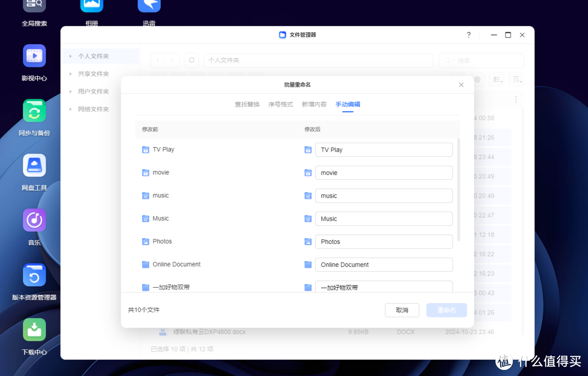Click the refresh icon in the toolbar
The width and height of the screenshot is (588, 376).
point(191,60)
